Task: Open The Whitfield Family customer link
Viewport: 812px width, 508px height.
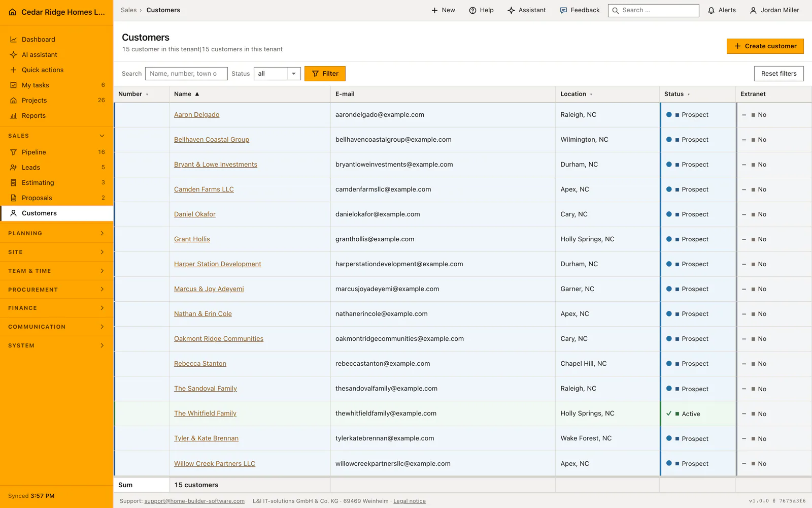Action: 205,414
